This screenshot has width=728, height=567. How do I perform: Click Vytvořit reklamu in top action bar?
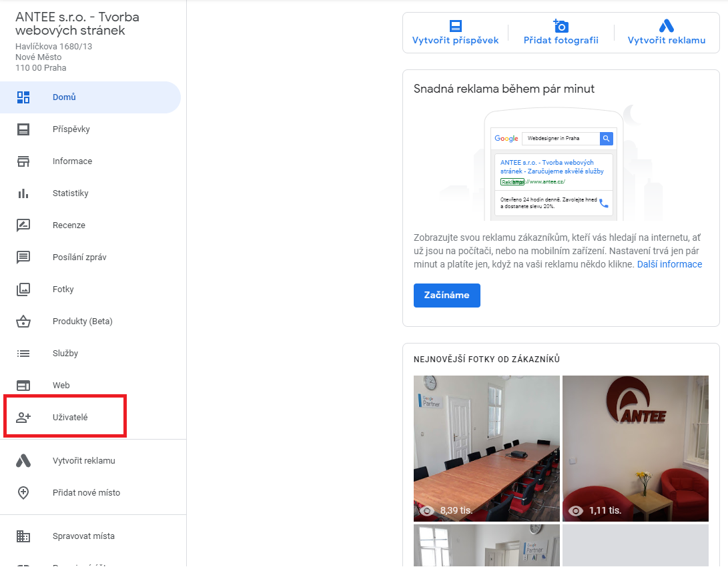666,33
